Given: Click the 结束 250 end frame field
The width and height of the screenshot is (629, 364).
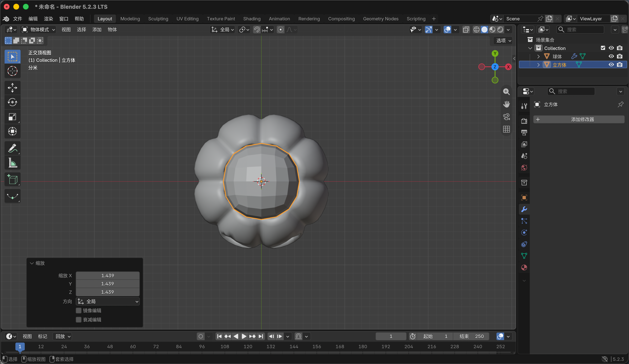Looking at the screenshot, I should point(471,337).
